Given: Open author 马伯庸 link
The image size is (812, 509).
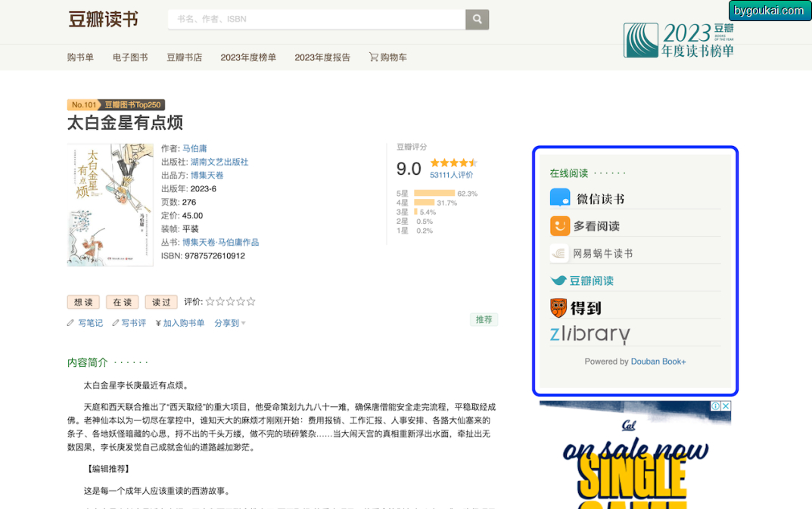Looking at the screenshot, I should 194,148.
